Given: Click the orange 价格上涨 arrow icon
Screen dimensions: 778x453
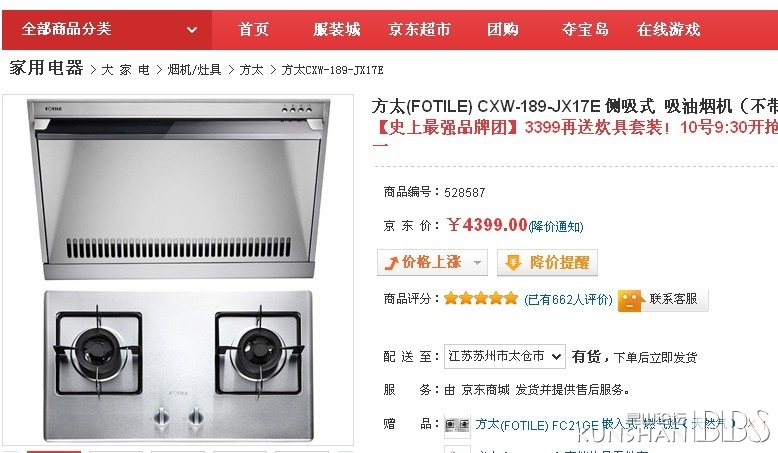Looking at the screenshot, I should coord(392,262).
